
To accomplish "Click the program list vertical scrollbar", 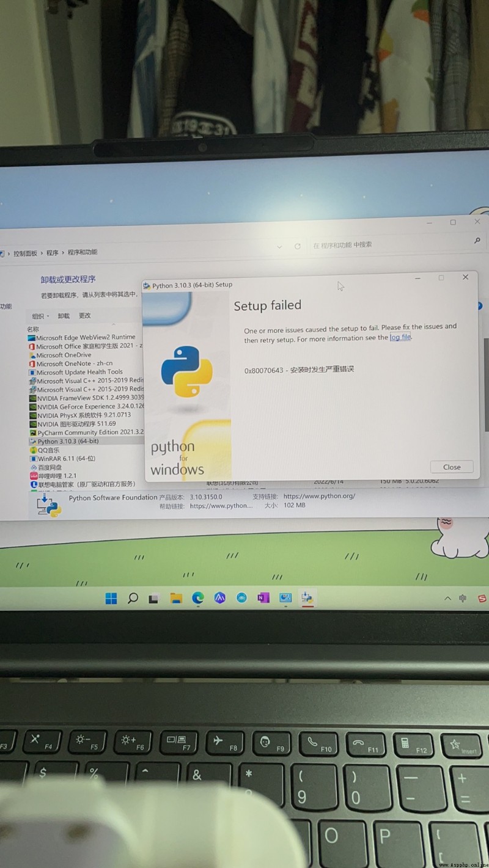I will [486, 385].
